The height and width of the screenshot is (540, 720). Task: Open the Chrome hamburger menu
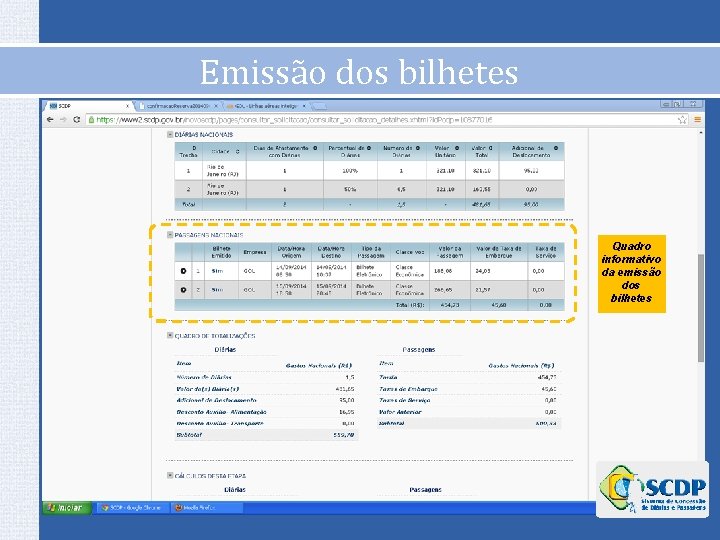point(698,120)
